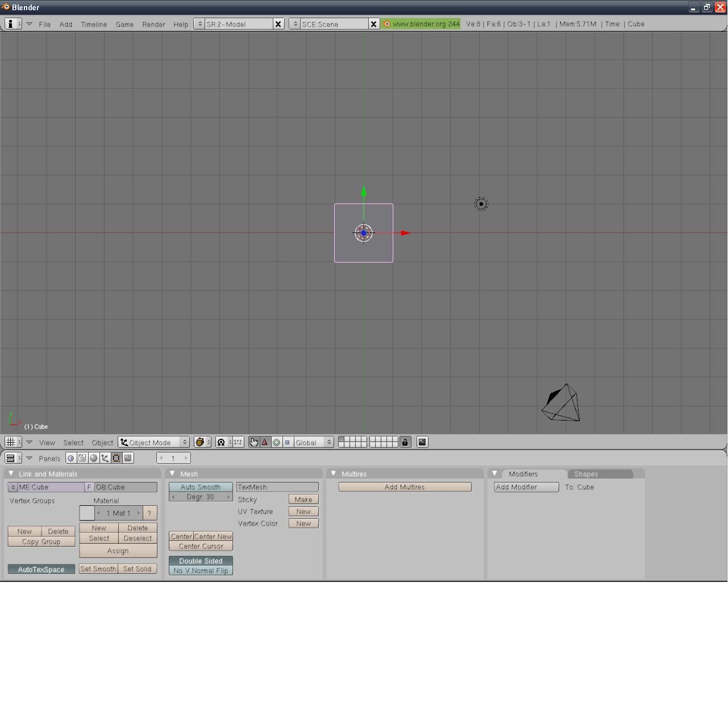
Task: Click the render this window icon
Action: tap(422, 442)
